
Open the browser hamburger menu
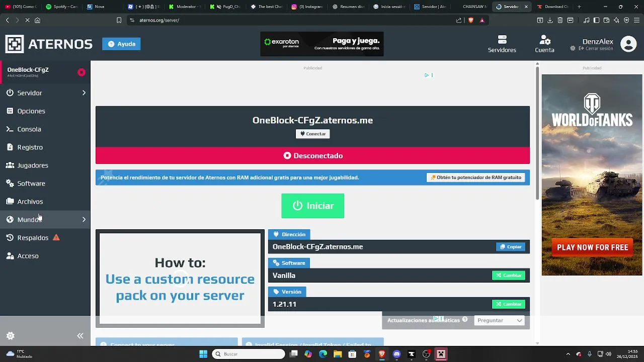click(x=637, y=20)
